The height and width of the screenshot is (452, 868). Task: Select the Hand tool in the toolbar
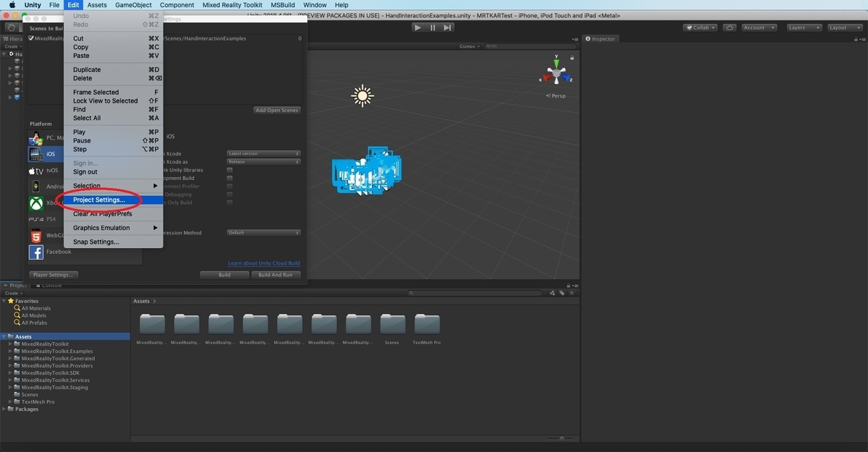click(x=11, y=27)
